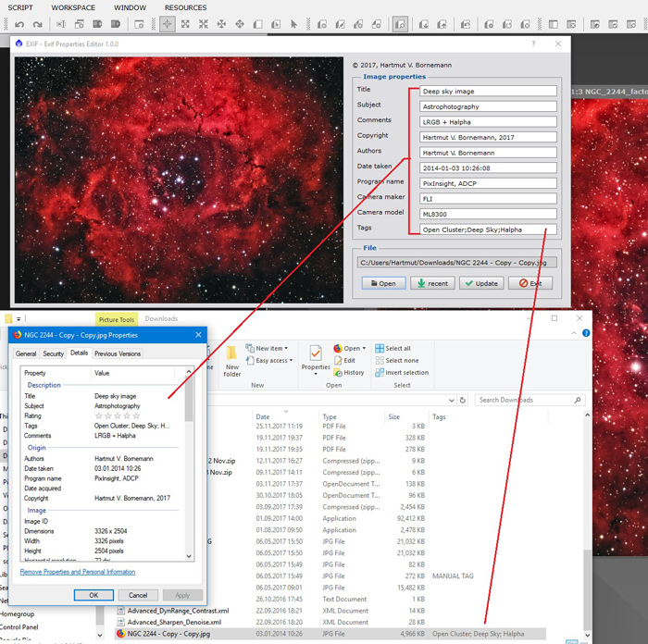This screenshot has width=648, height=644.
Task: Select the highlighted crosshair readout mode tool
Action: pyautogui.click(x=168, y=24)
